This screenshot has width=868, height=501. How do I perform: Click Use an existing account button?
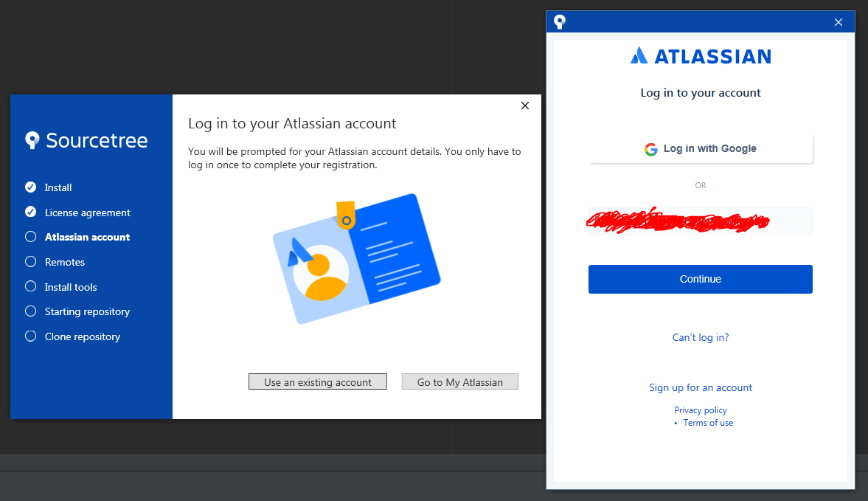pyautogui.click(x=318, y=381)
